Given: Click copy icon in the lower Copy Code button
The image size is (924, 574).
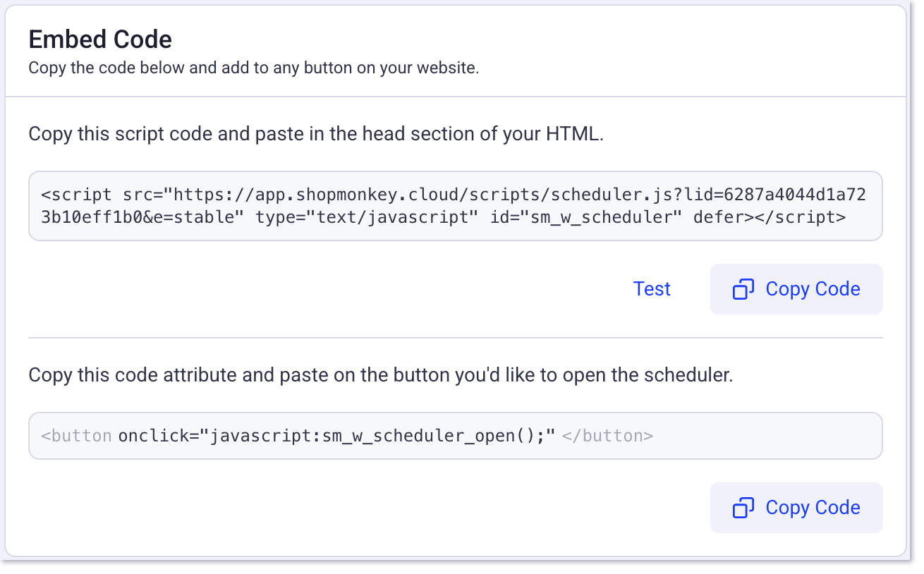Looking at the screenshot, I should (743, 508).
